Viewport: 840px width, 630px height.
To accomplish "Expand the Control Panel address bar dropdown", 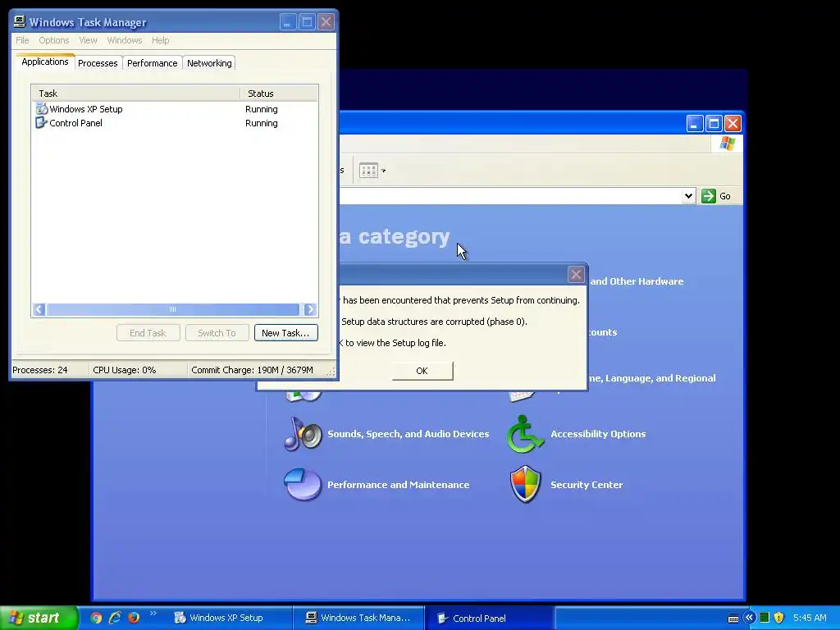I will coord(688,196).
